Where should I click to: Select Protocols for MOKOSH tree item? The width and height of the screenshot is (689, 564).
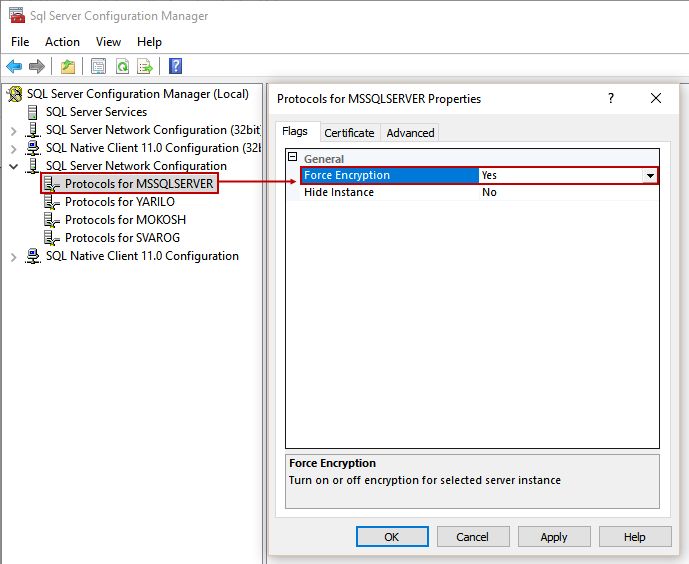tap(125, 220)
